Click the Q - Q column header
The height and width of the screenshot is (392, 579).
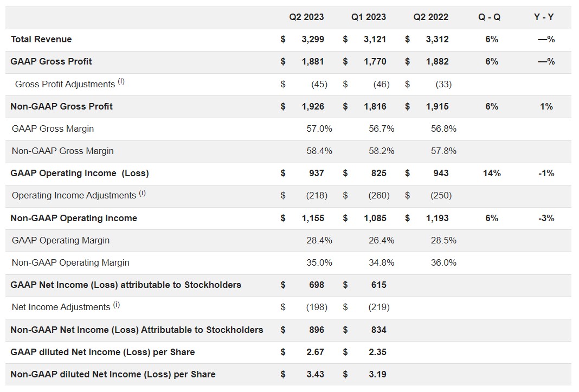[x=490, y=17]
